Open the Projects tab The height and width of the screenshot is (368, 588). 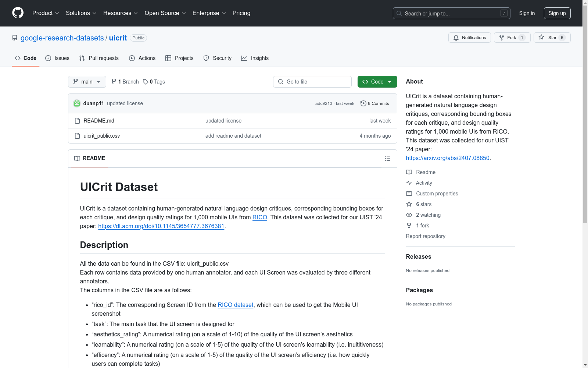click(x=179, y=58)
